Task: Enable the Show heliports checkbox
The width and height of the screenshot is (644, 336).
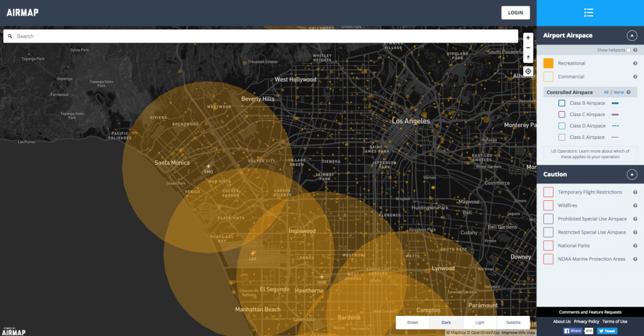Action: [x=628, y=50]
